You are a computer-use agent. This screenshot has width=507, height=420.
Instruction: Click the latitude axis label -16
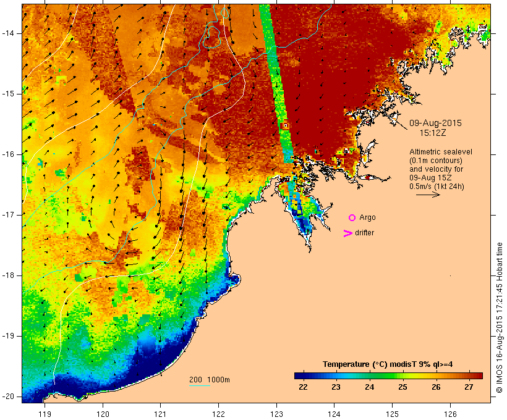(7, 154)
